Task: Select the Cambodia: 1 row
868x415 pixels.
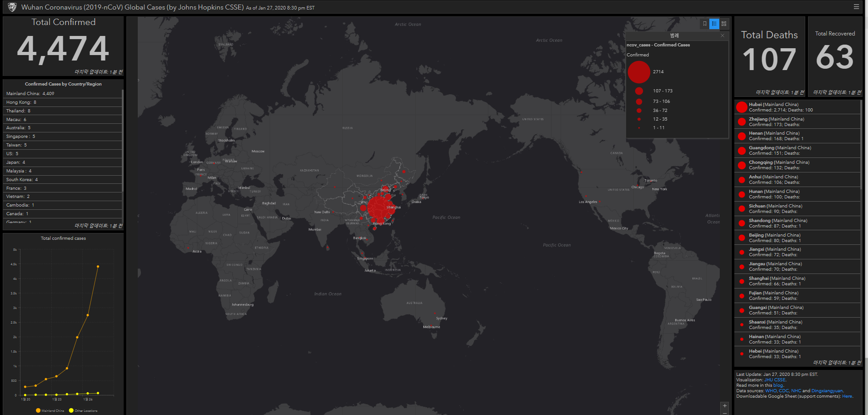Action: coord(63,205)
